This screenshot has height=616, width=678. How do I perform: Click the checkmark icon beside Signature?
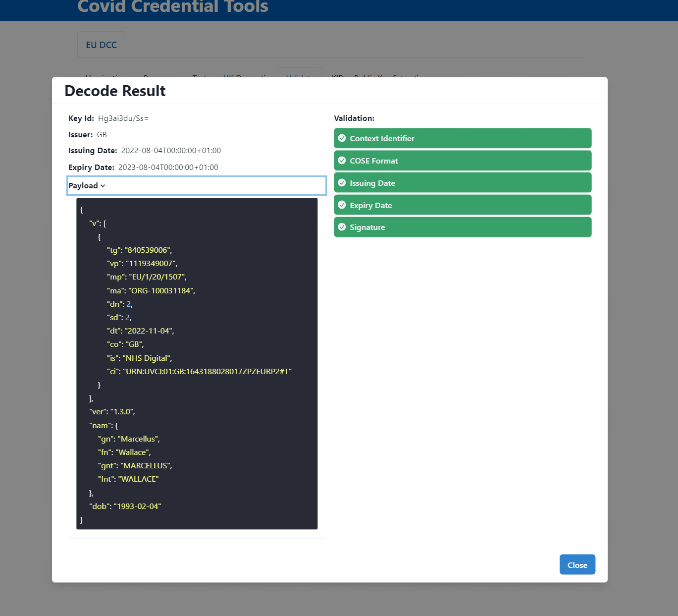[342, 227]
